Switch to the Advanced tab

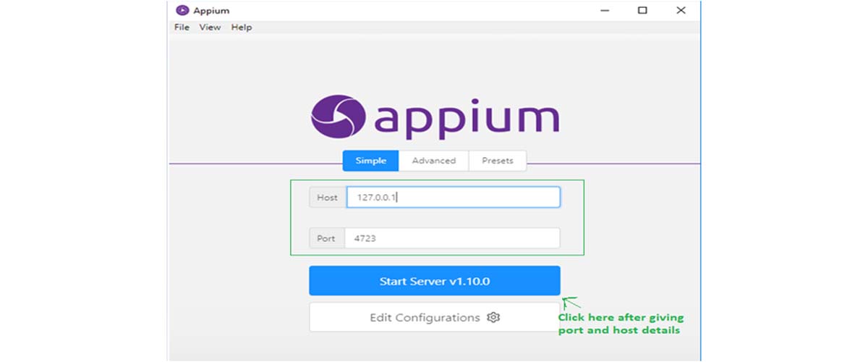click(434, 161)
